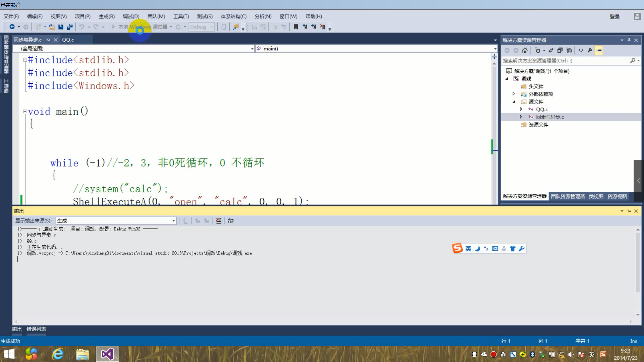The height and width of the screenshot is (362, 644).
Task: Click the Save All toolbar icon
Action: pos(69,27)
